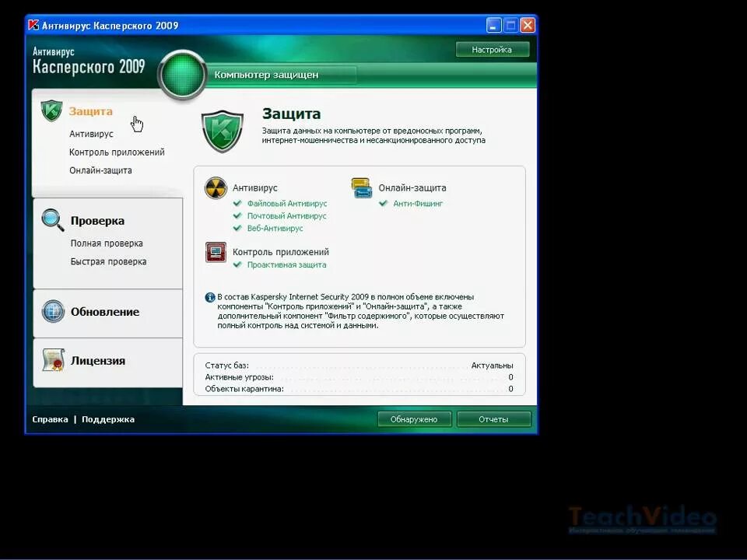Click the radiation icon beside Антивирус heading
Screen dimensions: 747x560
coord(216,187)
